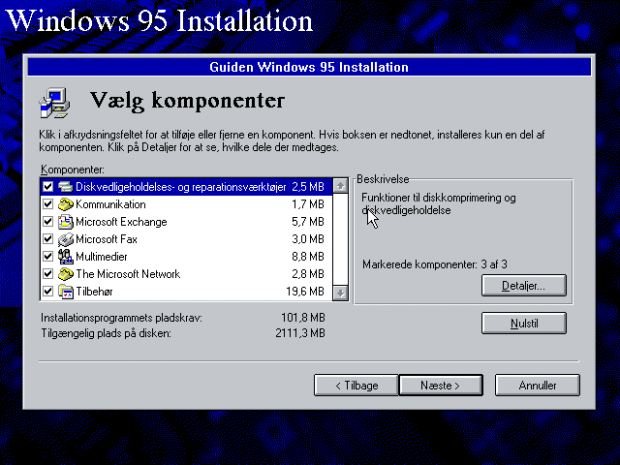Viewport: 620px width, 465px height.
Task: Click the Microsoft Fax machine icon
Action: (x=65, y=239)
